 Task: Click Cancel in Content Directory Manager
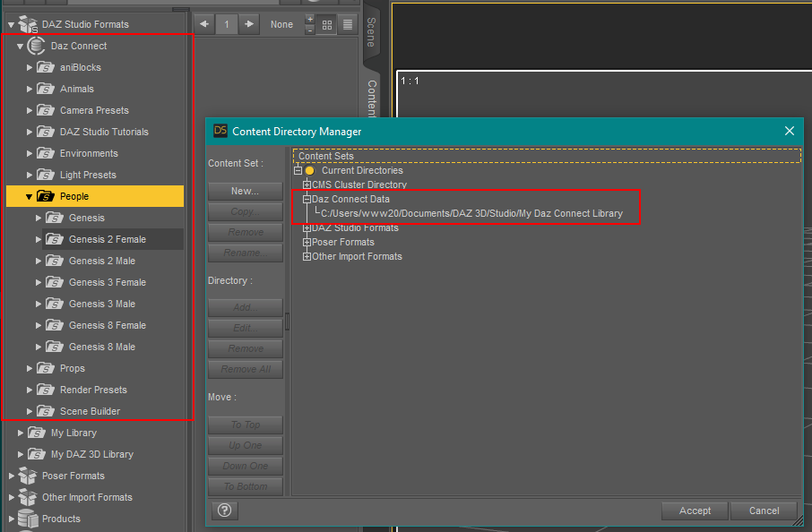(x=764, y=511)
